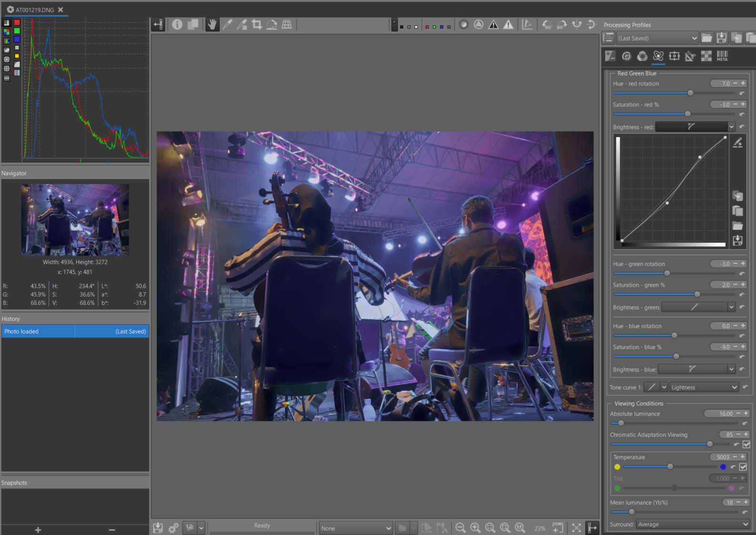Click the Hue - red rotation slider handle
The height and width of the screenshot is (535, 756).
click(690, 93)
